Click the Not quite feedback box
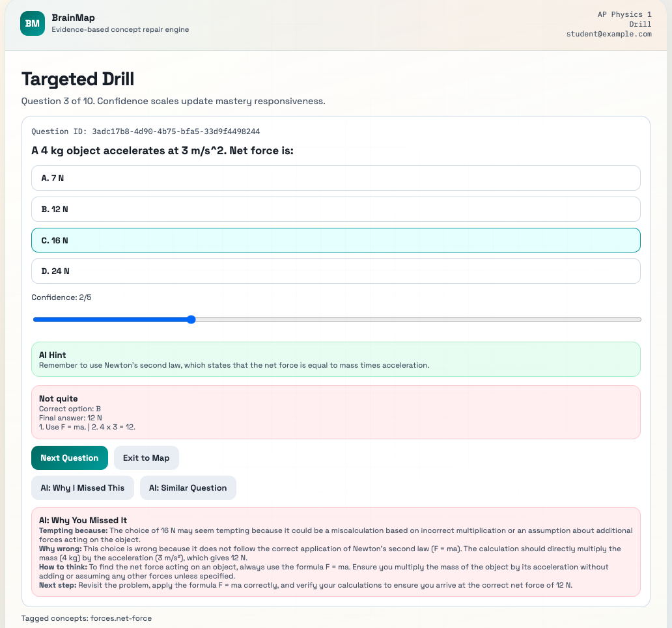Image resolution: width=672 pixels, height=628 pixels. point(335,412)
